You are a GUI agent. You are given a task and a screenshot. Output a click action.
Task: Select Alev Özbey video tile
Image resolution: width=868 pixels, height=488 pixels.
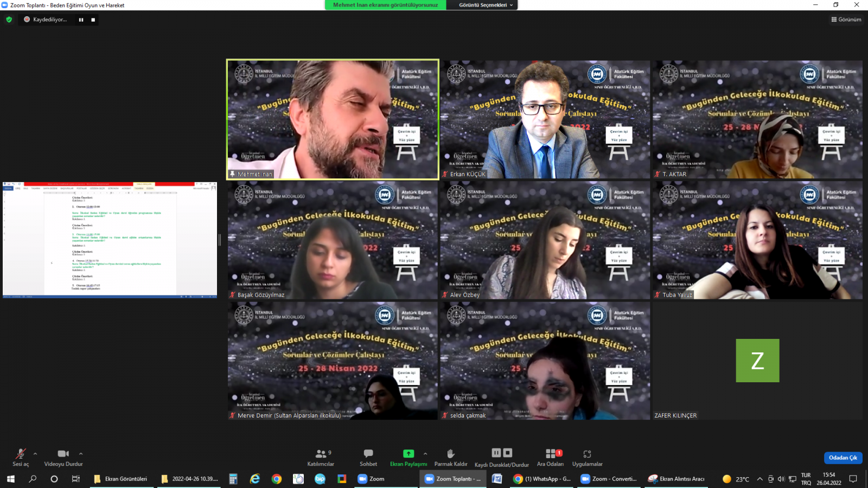[x=545, y=240]
